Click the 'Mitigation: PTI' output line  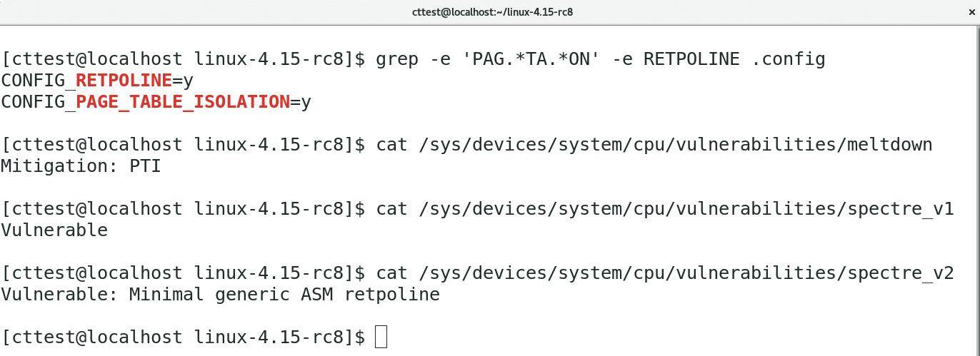81,166
